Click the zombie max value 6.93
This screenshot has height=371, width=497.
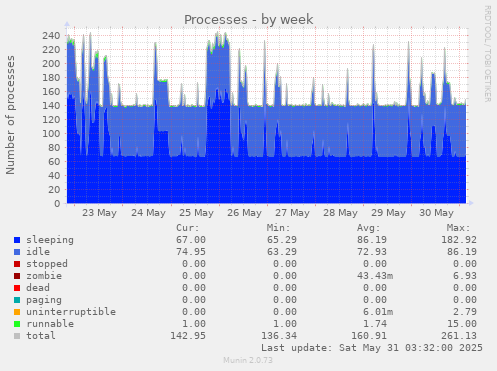[x=465, y=276]
